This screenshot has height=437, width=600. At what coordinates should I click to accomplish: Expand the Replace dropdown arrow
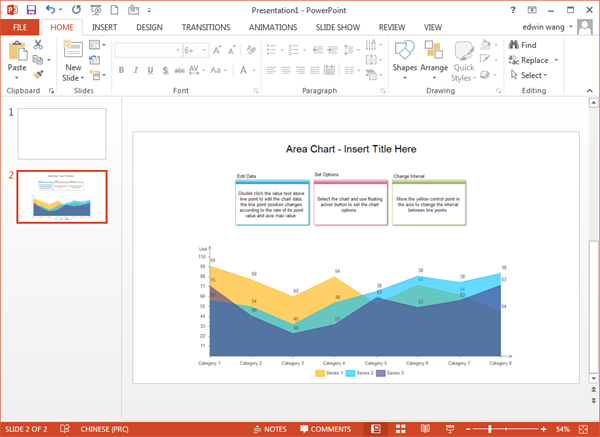[x=554, y=60]
